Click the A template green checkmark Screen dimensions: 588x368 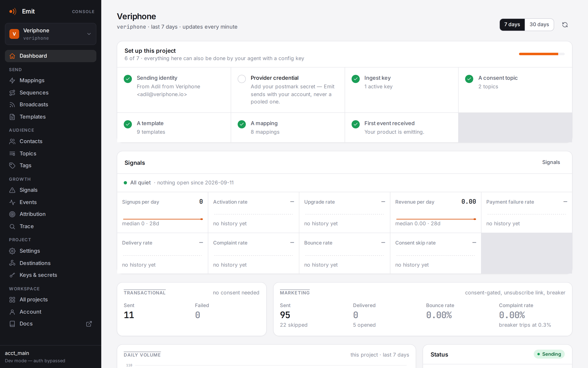[128, 124]
